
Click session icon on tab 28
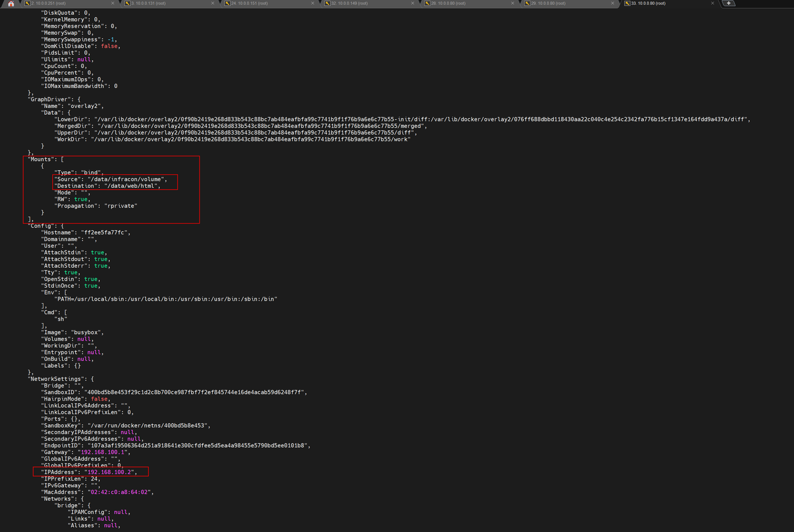tap(427, 3)
